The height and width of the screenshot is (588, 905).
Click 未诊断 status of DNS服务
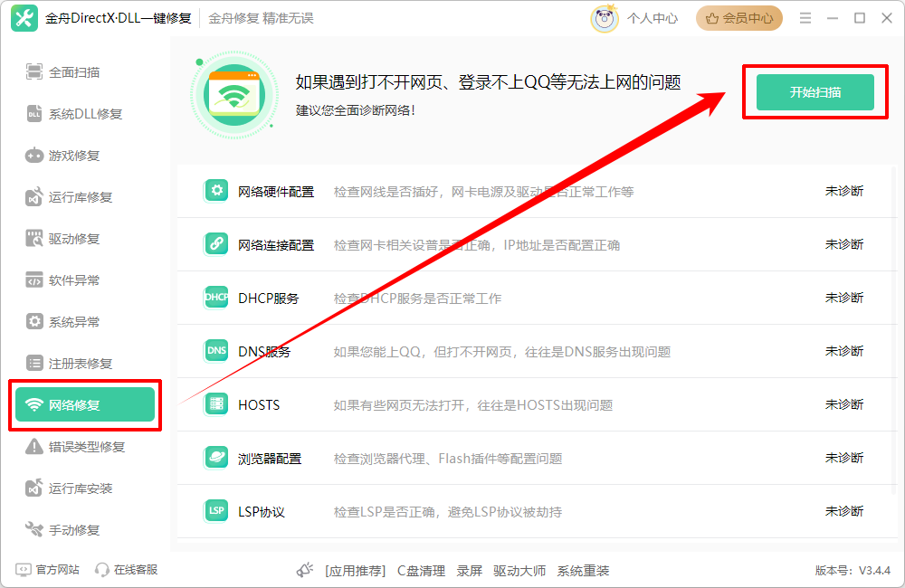[x=844, y=351]
